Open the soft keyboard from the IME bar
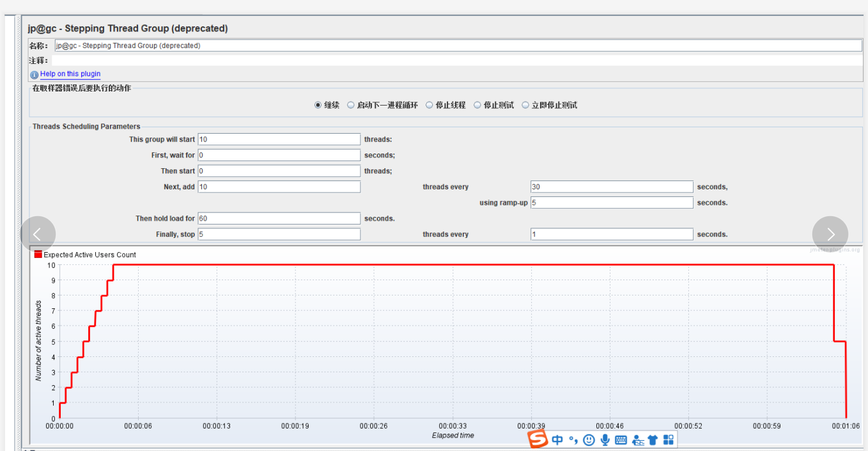This screenshot has height=451, width=868. point(621,440)
